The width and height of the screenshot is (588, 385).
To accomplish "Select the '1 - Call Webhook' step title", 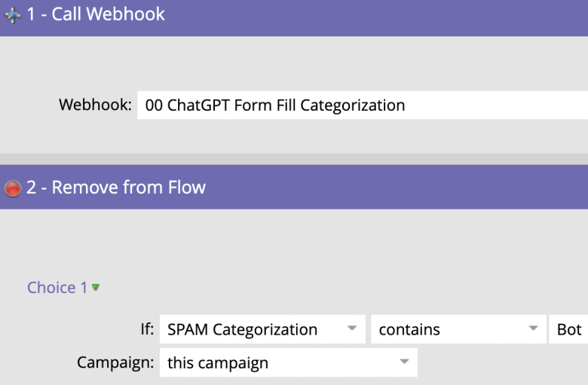I will point(96,14).
